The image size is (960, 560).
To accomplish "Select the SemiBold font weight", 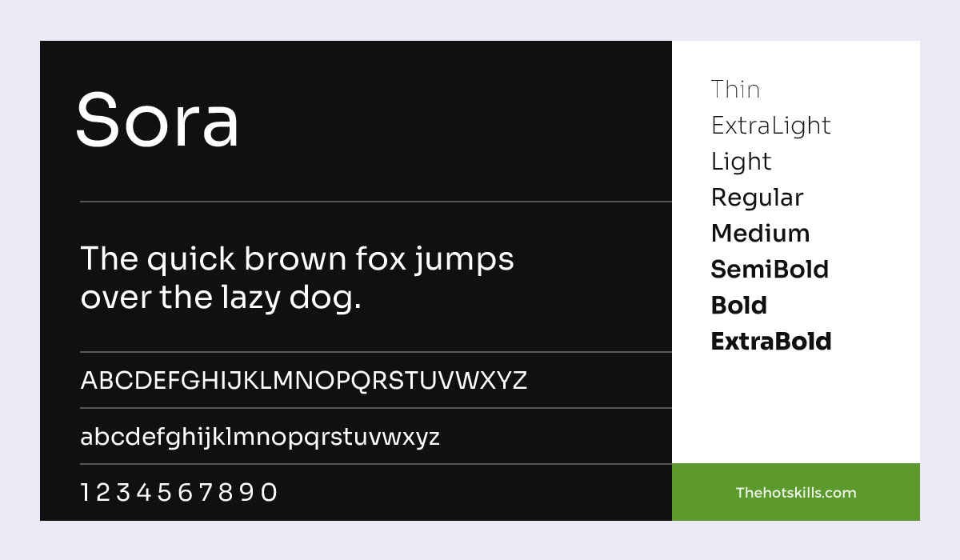I will [769, 270].
